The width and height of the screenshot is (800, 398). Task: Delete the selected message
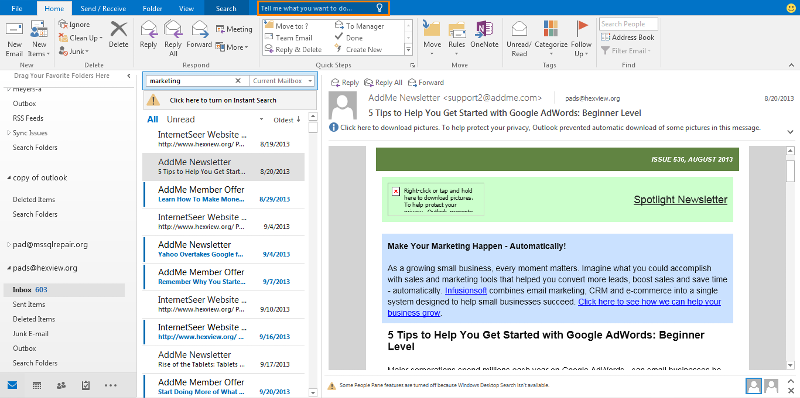click(118, 35)
